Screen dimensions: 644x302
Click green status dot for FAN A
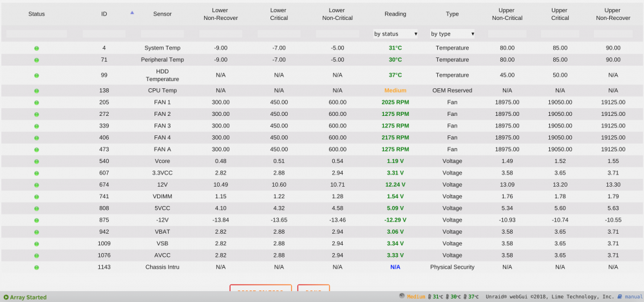(37, 149)
